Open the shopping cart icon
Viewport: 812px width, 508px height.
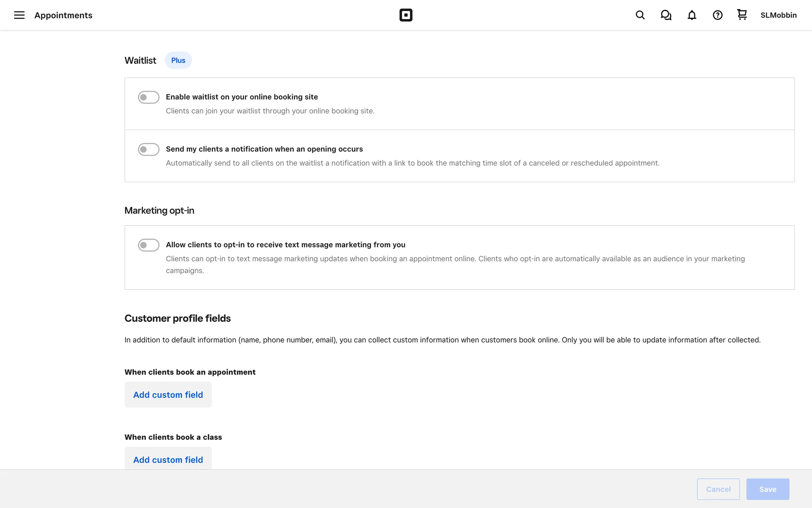click(x=742, y=15)
